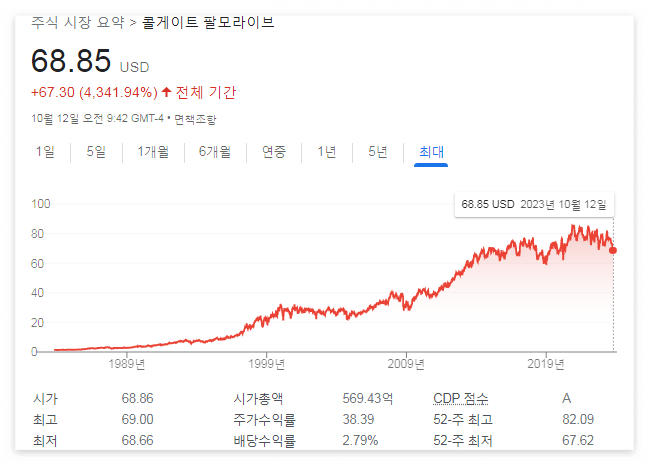Click the +67.30 (4,341.94%) change text
The width and height of the screenshot is (649, 465).
(x=94, y=92)
